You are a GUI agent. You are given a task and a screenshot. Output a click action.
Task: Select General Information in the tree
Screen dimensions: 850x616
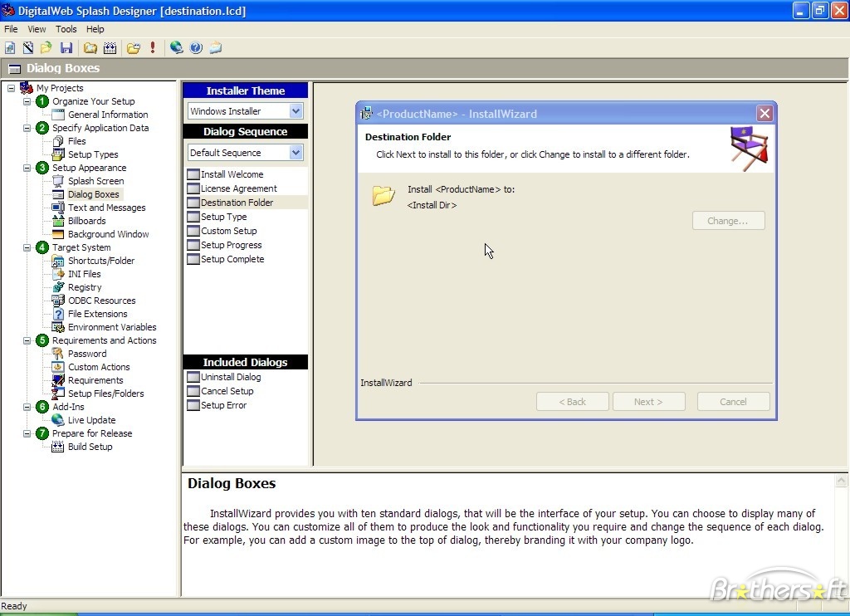108,115
